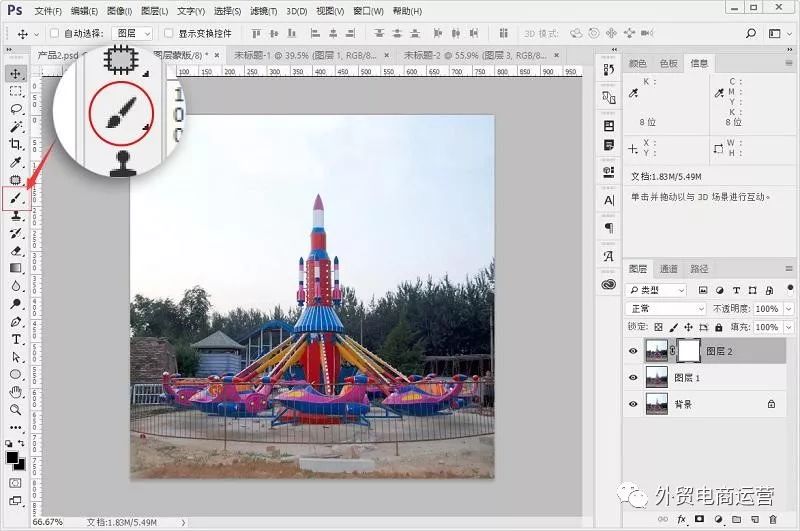Add a layer mask button

699,519
